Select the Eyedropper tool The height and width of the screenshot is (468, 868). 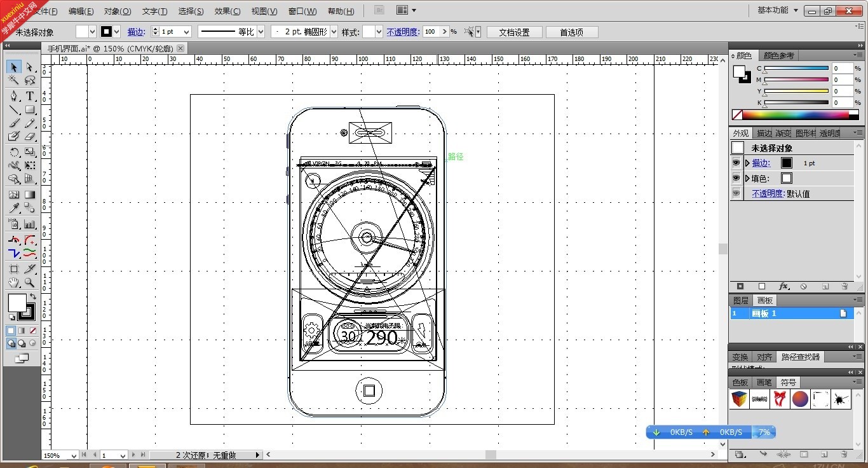14,208
